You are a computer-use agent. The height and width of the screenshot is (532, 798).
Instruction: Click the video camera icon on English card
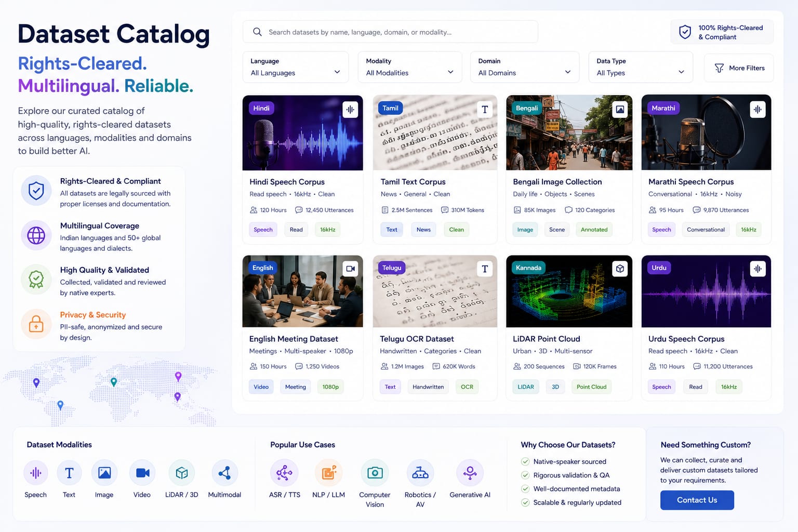(x=350, y=269)
